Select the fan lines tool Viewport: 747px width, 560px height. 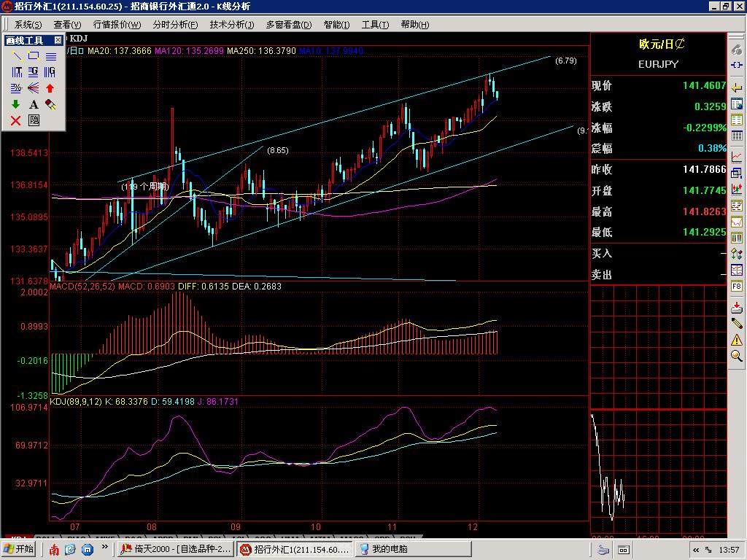[34, 88]
